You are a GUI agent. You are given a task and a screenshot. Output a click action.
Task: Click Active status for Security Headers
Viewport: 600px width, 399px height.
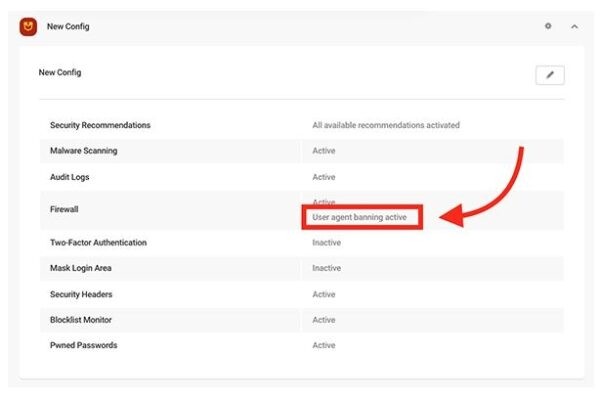coord(324,295)
